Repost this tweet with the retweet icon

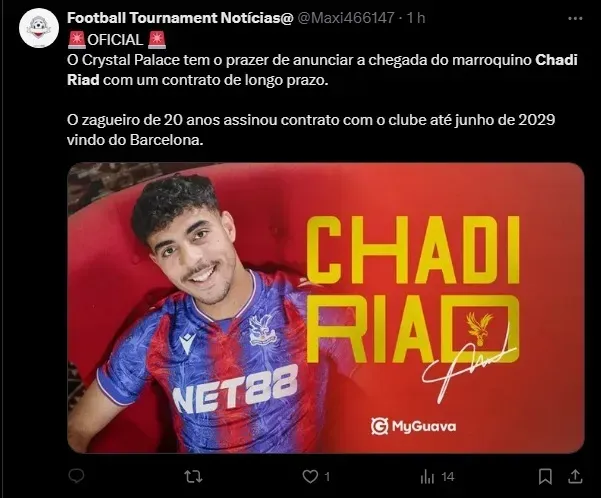(193, 477)
